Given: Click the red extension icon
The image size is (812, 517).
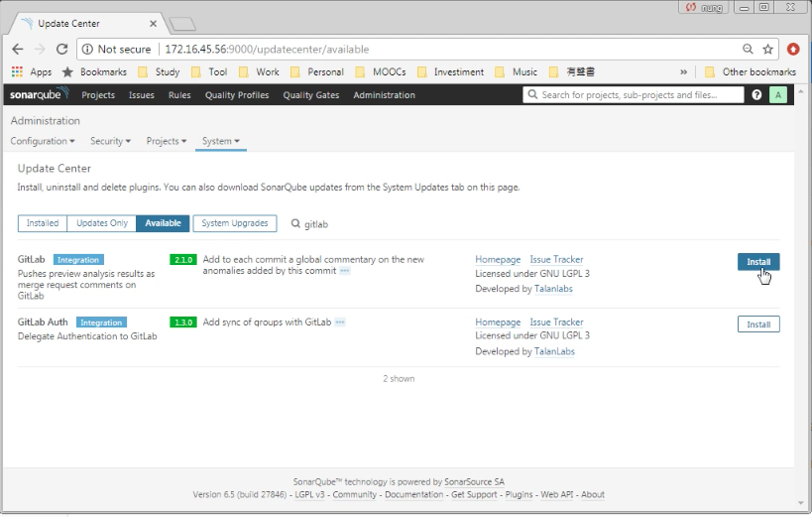Looking at the screenshot, I should (x=793, y=50).
